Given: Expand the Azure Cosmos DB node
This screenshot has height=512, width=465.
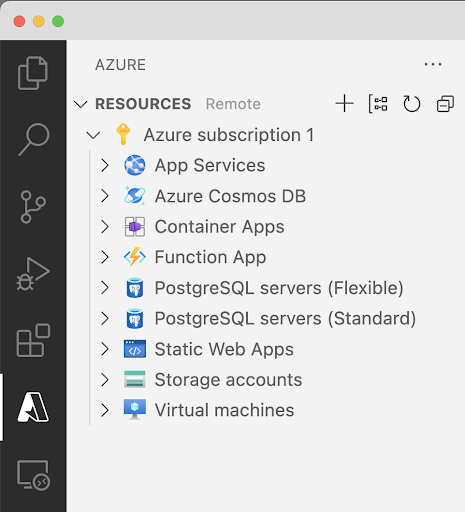Looking at the screenshot, I should pyautogui.click(x=105, y=196).
